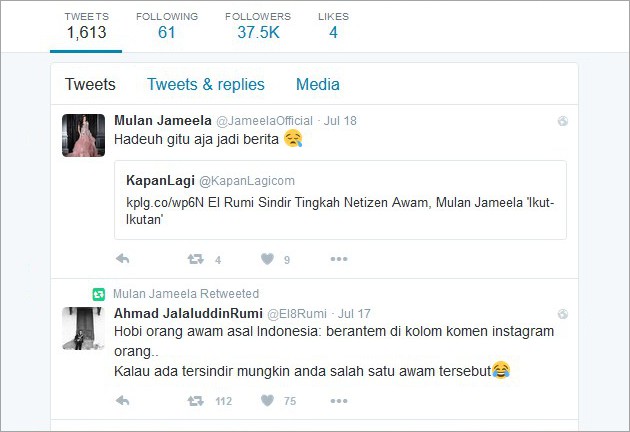Open more options on Mulan Jameela's tweet
The height and width of the screenshot is (432, 630).
coord(339,259)
